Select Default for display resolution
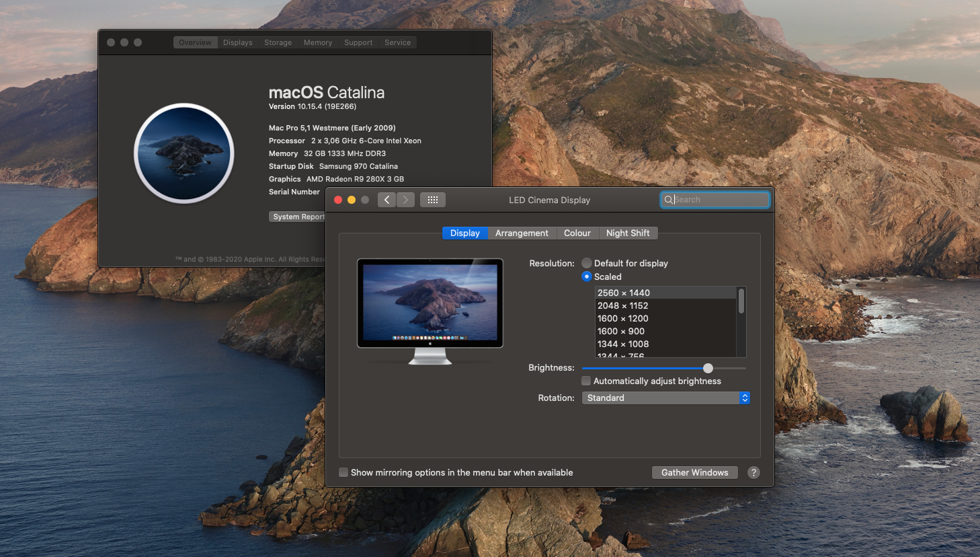This screenshot has width=980, height=557. click(x=587, y=263)
